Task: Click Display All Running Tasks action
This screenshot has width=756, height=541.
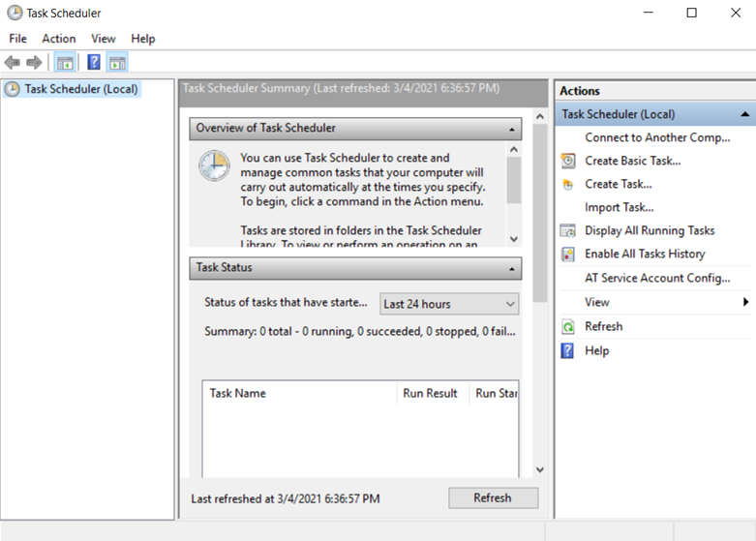Action: (650, 230)
